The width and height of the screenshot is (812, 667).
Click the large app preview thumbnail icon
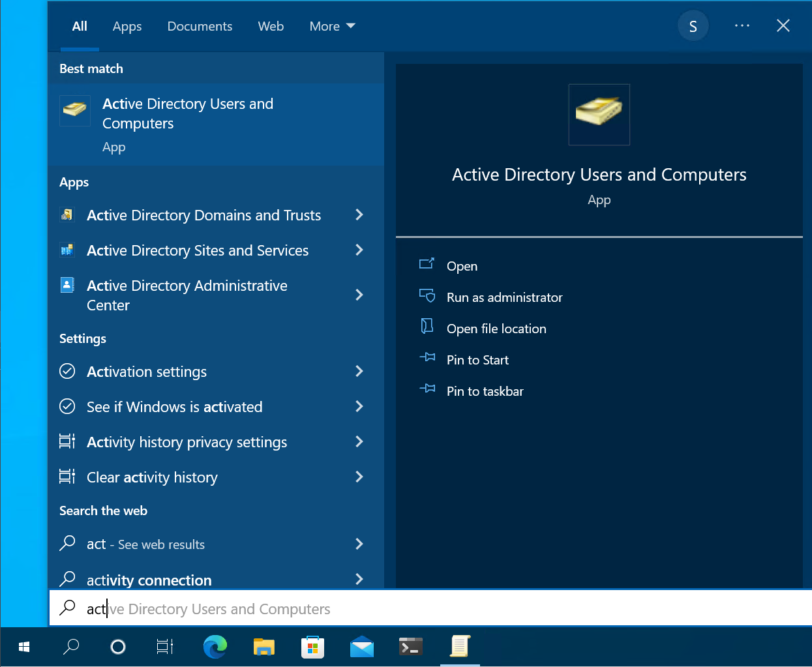(x=599, y=114)
